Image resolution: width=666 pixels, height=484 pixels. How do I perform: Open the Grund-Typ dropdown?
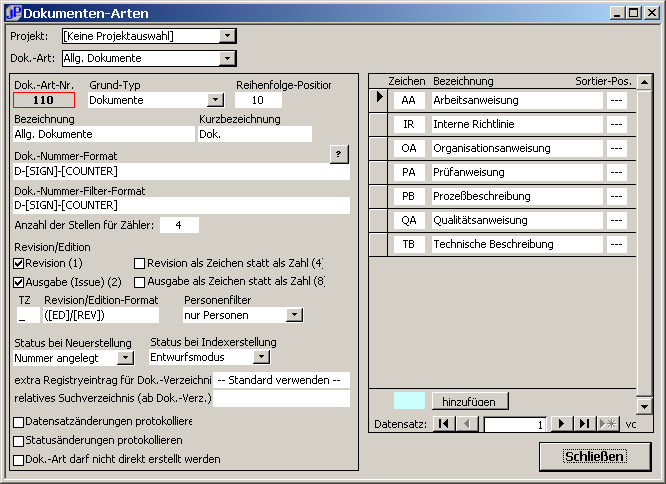215,100
